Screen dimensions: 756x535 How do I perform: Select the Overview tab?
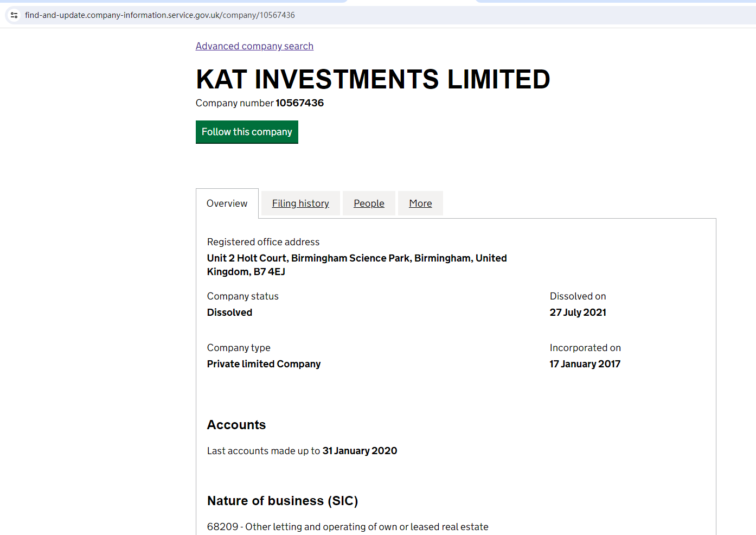pyautogui.click(x=227, y=203)
